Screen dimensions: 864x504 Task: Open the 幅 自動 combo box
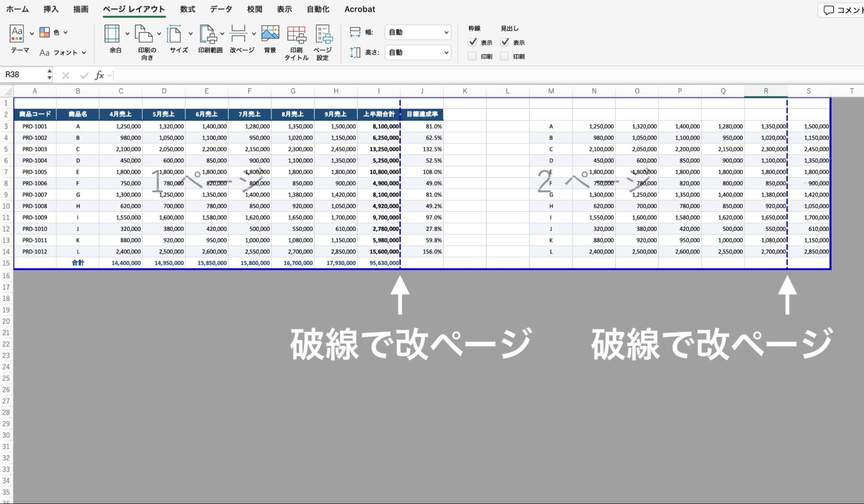(x=418, y=32)
